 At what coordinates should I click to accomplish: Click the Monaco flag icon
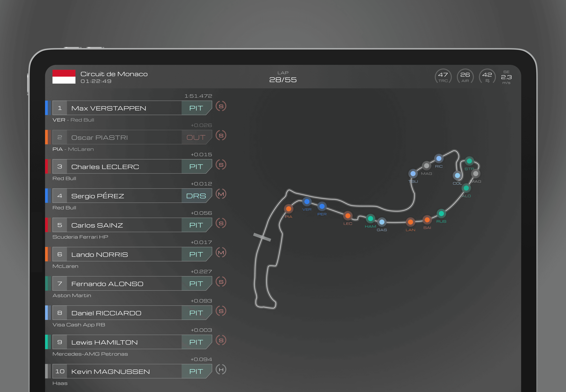coord(64,77)
